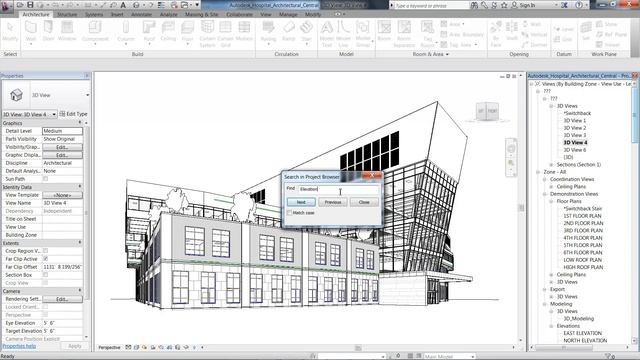Image resolution: width=640 pixels, height=360 pixels.
Task: Select the Curtain System tool
Action: (x=207, y=33)
